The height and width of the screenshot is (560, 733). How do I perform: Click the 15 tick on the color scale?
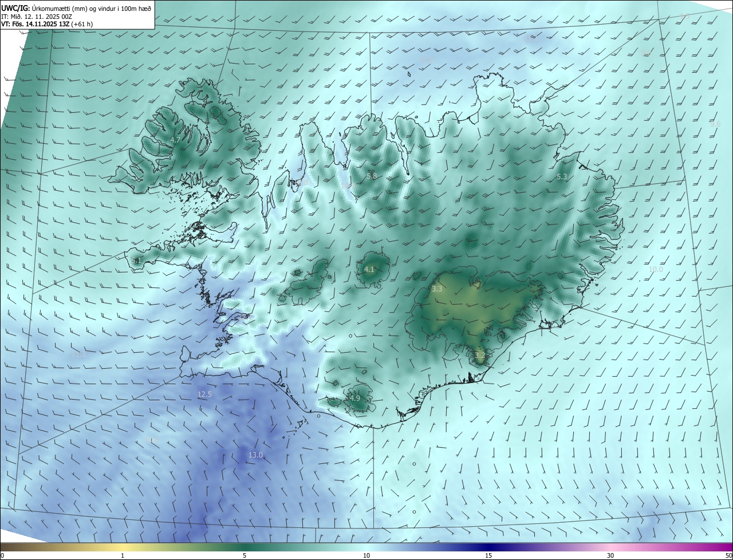488,555
